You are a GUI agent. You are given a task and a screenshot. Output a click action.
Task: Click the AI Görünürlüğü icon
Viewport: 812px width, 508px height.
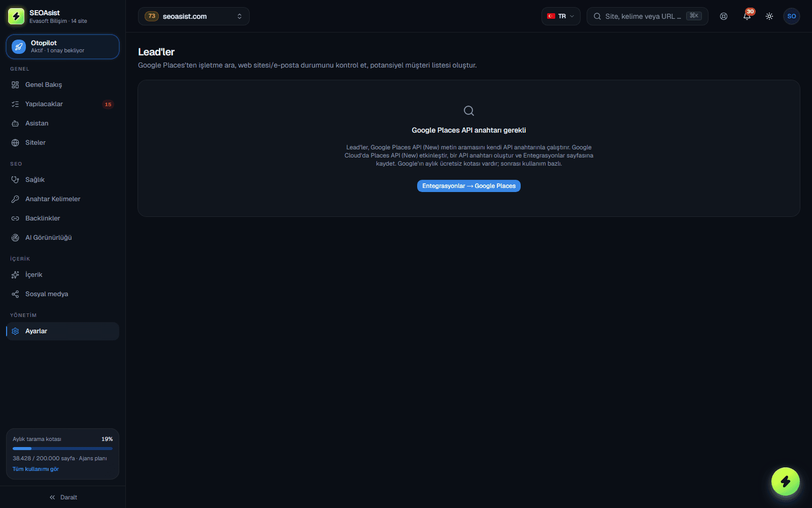(x=15, y=238)
